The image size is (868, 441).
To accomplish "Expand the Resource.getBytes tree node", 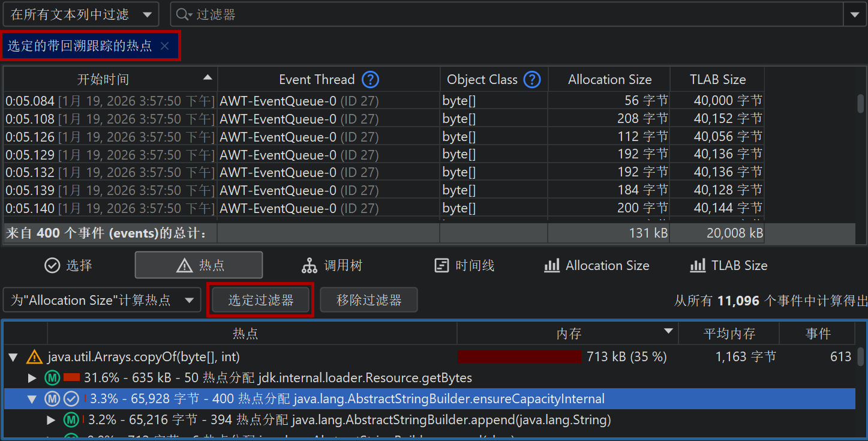I will click(x=32, y=378).
